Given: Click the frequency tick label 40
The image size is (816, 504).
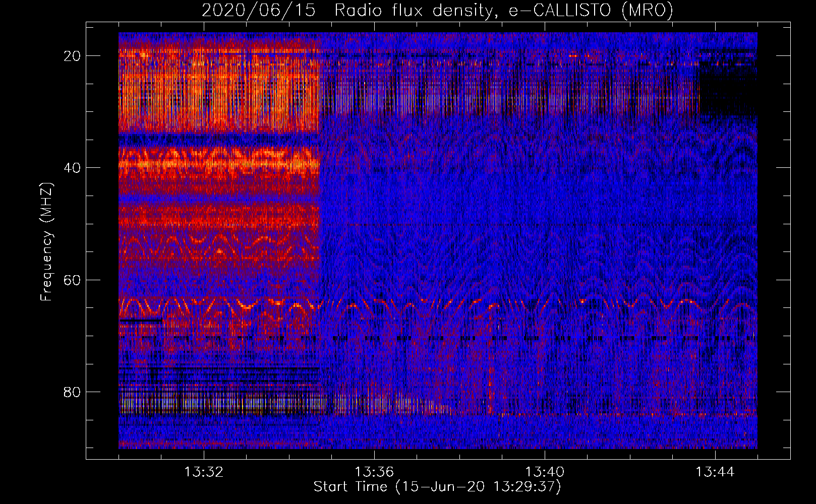Looking at the screenshot, I should [73, 168].
